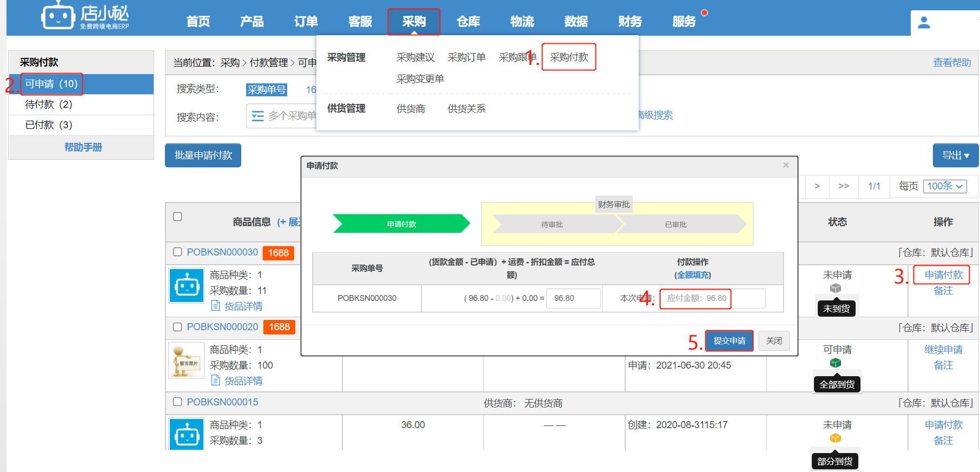Click 申请付款 for order POBKSN000015

pyautogui.click(x=943, y=425)
